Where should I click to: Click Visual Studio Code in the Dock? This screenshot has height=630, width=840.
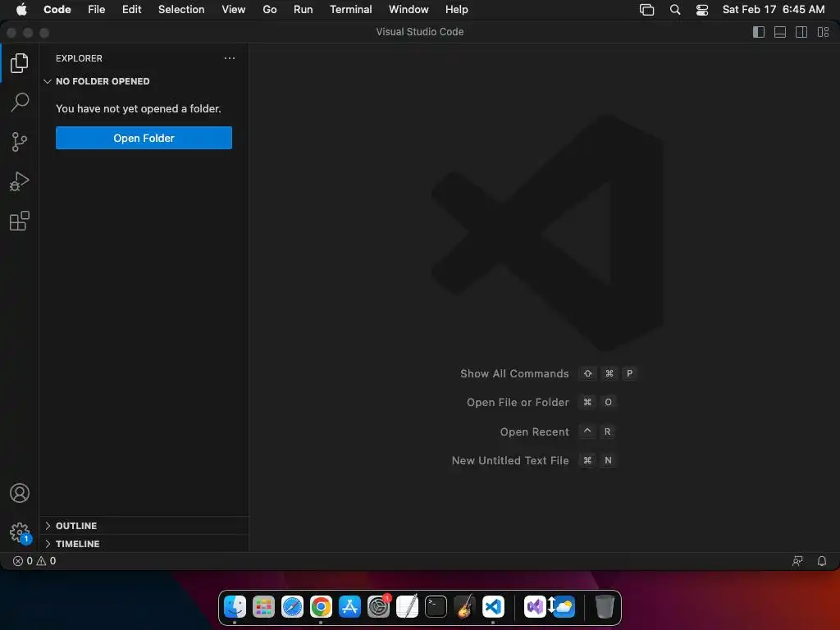pos(493,606)
